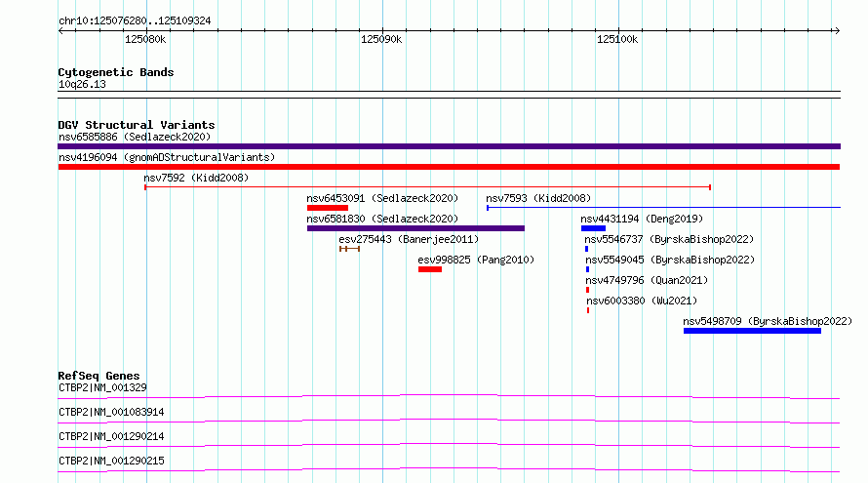The image size is (868, 483).
Task: Click the 125090k ruler label
Action: (381, 39)
